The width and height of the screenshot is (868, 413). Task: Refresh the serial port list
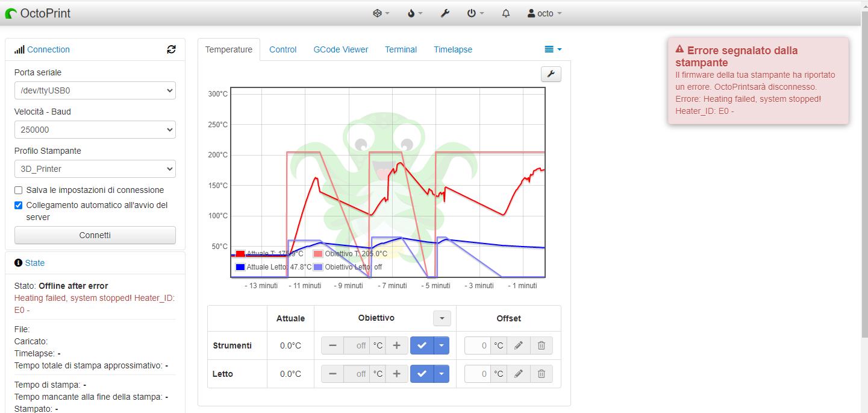(x=171, y=49)
